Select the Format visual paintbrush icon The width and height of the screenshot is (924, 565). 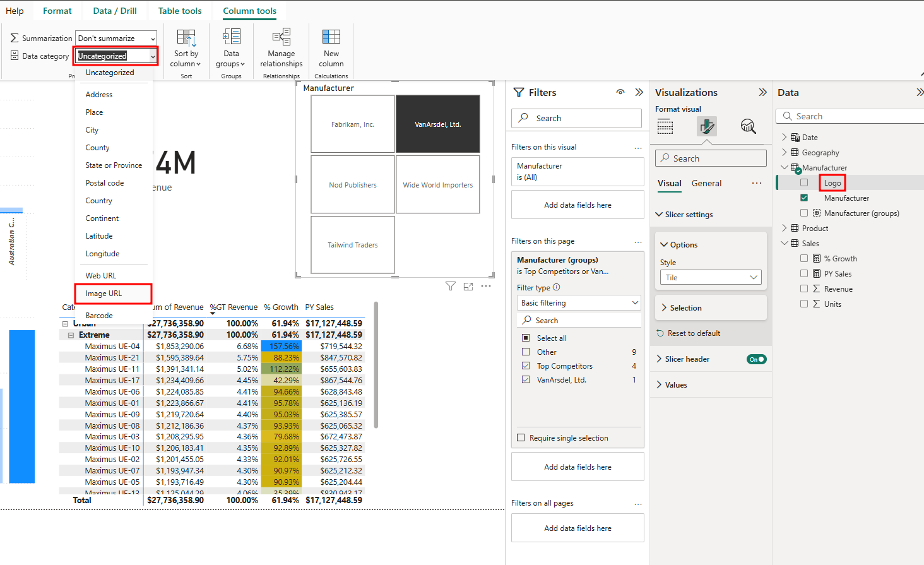(707, 127)
